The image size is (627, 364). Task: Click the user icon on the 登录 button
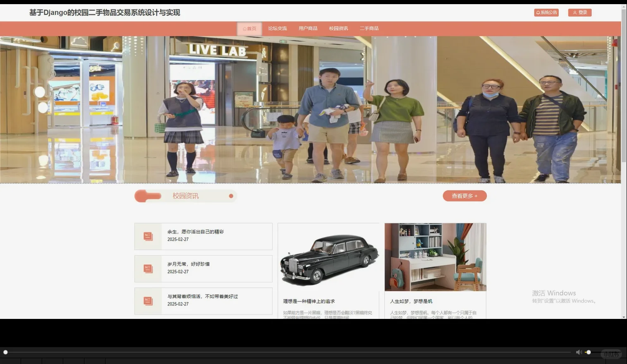tap(575, 12)
